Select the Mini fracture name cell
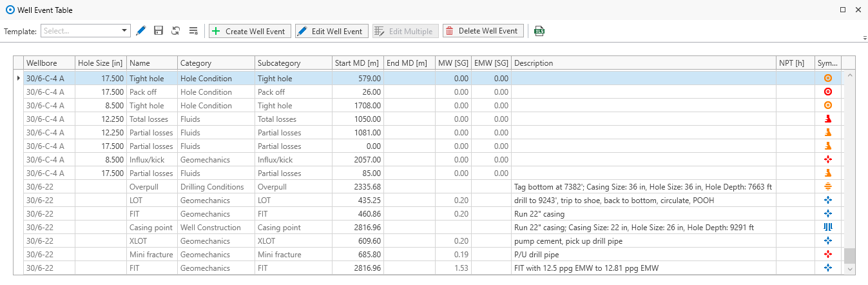868x285 pixels. pyautogui.click(x=151, y=254)
